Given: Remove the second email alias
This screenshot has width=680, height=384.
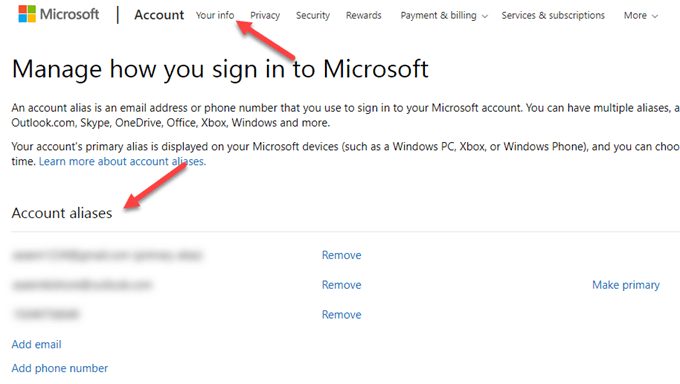Looking at the screenshot, I should 341,285.
